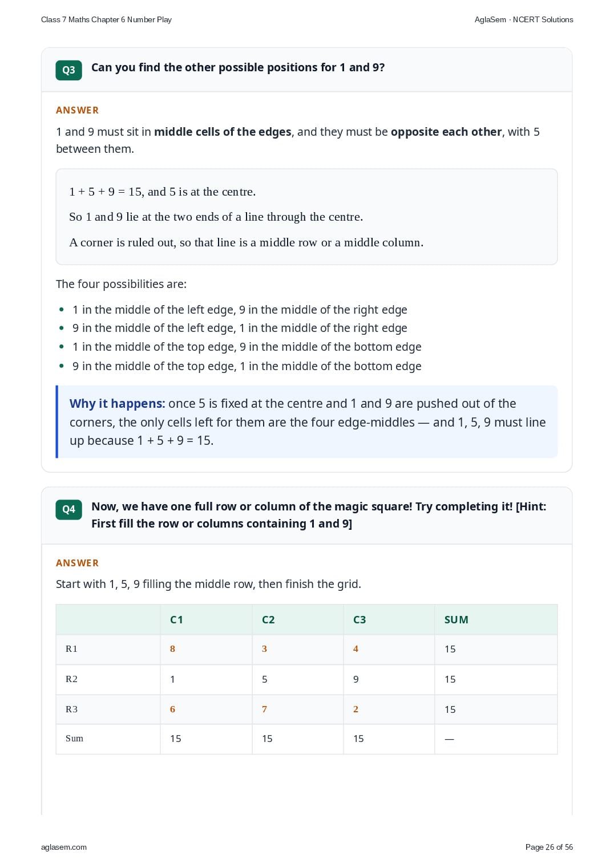614x868 pixels.
Task: Select the SUM column header
Action: click(457, 620)
